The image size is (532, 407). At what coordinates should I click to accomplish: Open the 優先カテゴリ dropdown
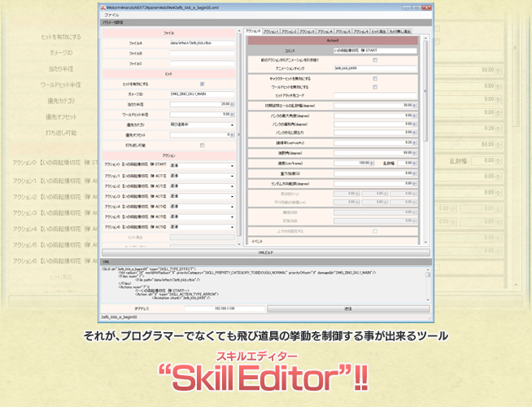(203, 125)
